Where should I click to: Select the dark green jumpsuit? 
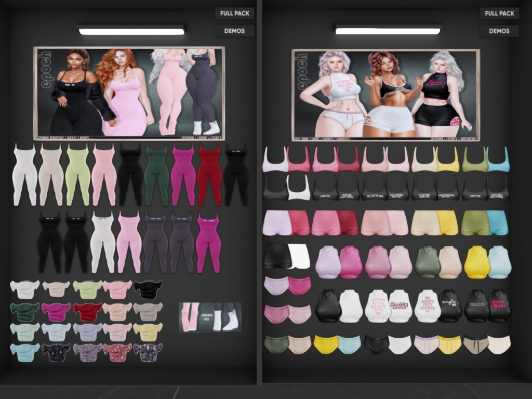click(157, 175)
